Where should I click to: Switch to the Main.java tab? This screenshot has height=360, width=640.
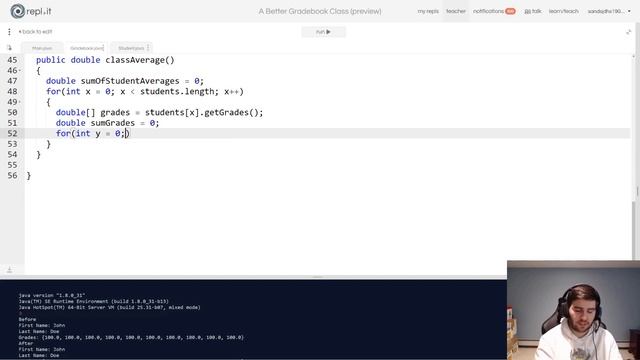coord(42,48)
